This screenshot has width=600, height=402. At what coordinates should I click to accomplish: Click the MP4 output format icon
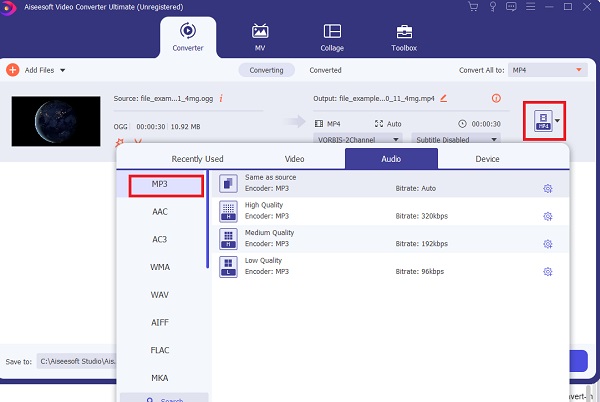(x=543, y=121)
